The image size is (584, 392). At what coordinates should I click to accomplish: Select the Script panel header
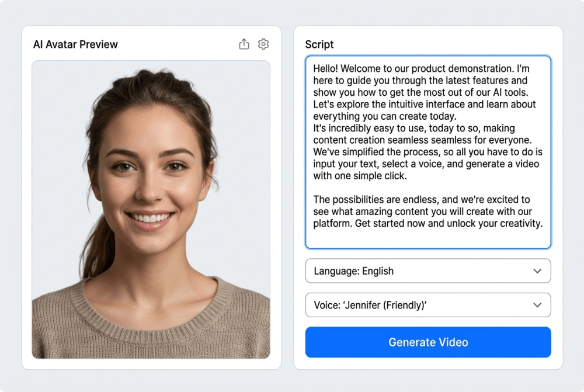[x=318, y=44]
